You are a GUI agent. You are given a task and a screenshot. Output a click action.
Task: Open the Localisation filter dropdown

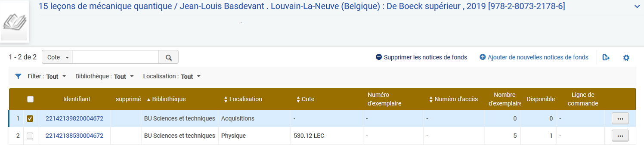click(172, 76)
